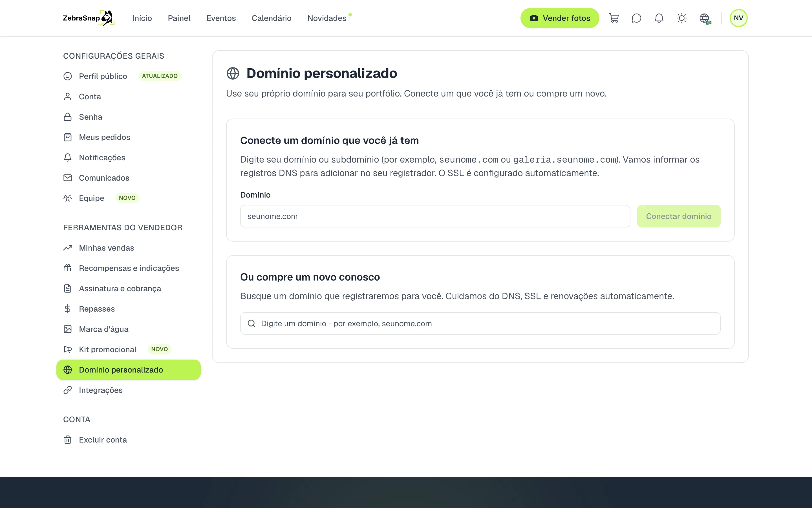This screenshot has width=812, height=508.
Task: Open Perfil público settings
Action: [103, 76]
